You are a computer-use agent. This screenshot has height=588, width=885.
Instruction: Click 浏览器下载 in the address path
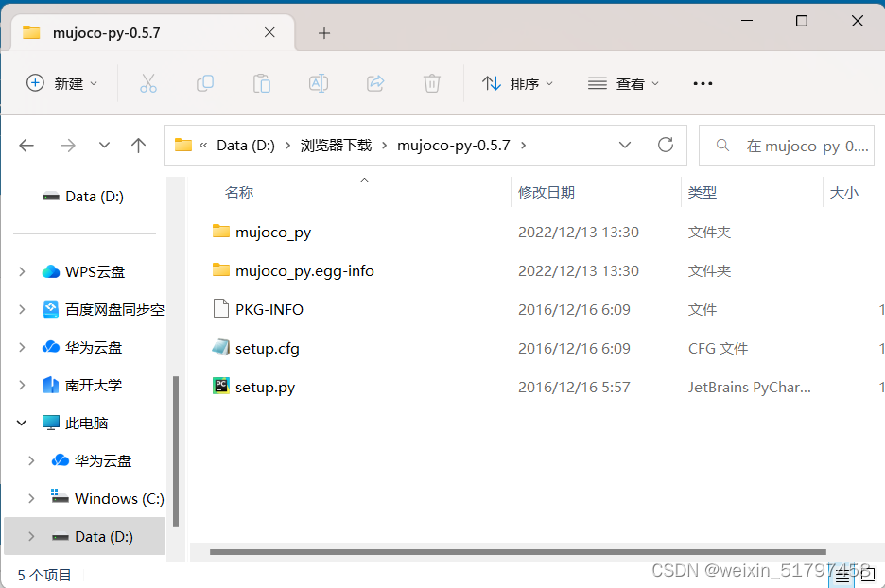click(336, 146)
